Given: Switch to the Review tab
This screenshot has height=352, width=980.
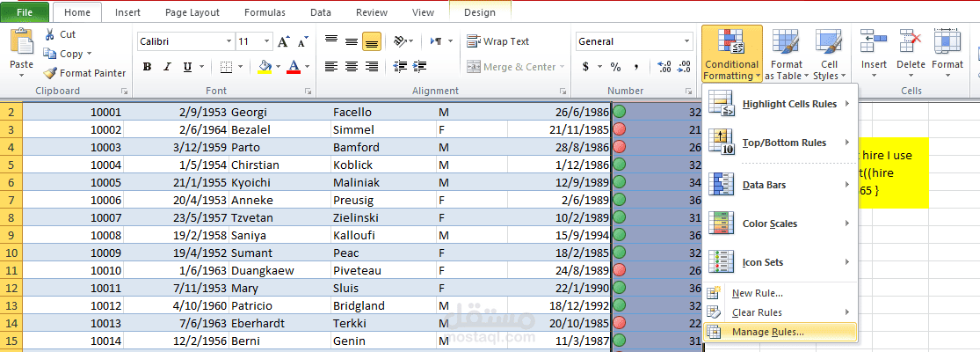Looking at the screenshot, I should coord(371,11).
